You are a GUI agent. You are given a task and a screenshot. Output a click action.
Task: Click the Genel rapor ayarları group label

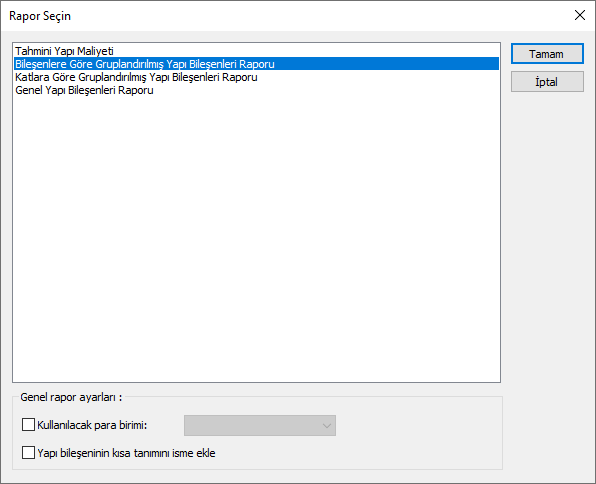[x=71, y=397]
